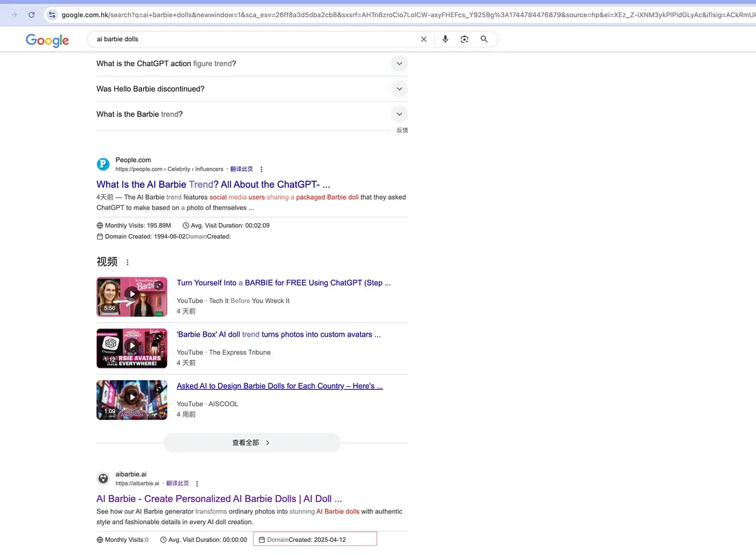Click globe icon next to Monthly Visits: 195.89M
The height and width of the screenshot is (555, 756).
click(x=100, y=226)
